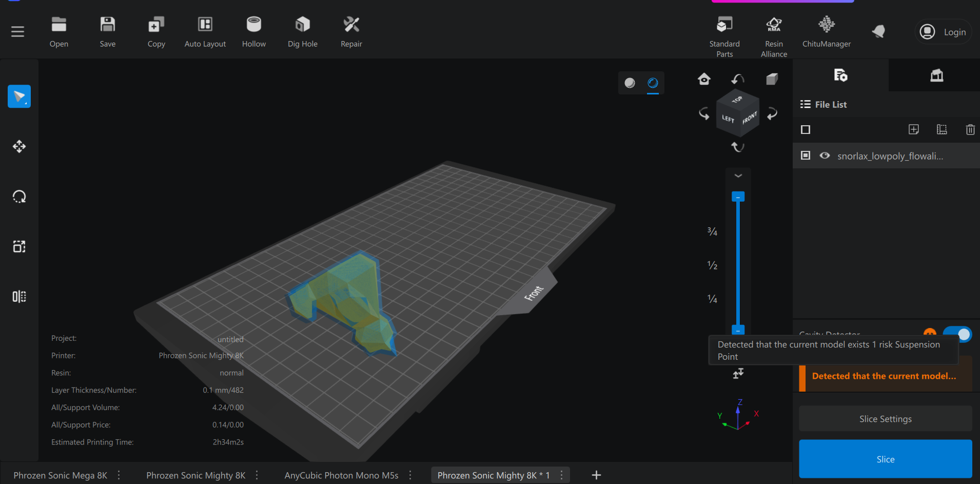
Task: Add a new file to File List
Action: (914, 129)
